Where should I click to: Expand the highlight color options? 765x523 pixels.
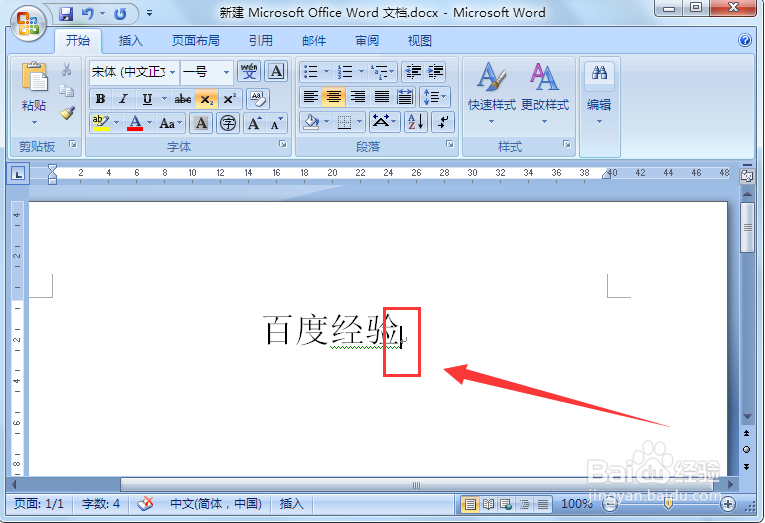pos(116,123)
